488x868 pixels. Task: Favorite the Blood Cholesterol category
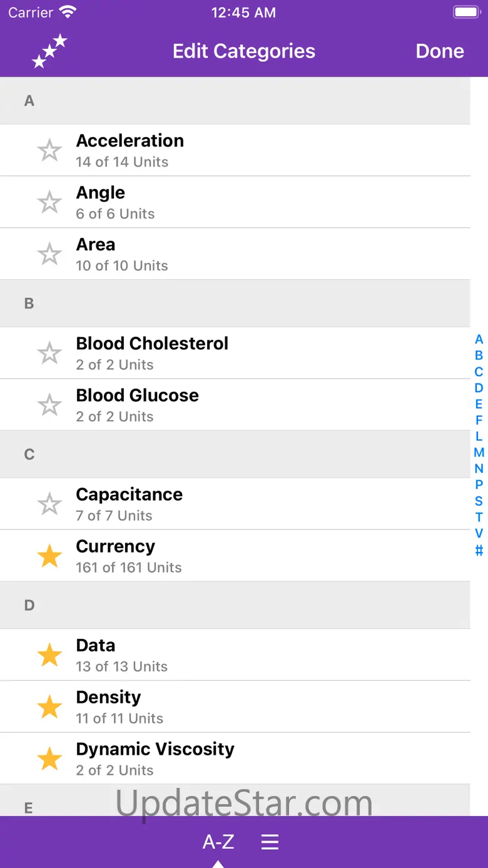(49, 354)
